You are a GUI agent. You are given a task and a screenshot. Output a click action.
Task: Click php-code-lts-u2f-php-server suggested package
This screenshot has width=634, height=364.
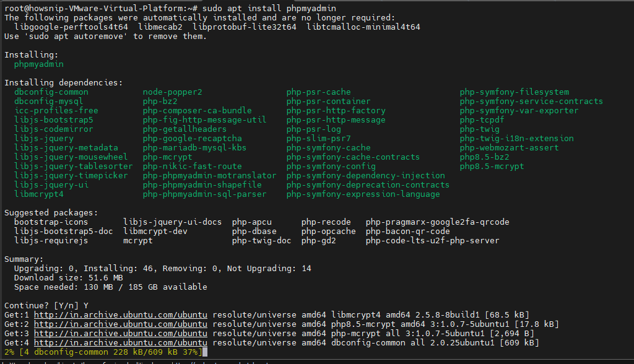pyautogui.click(x=433, y=241)
